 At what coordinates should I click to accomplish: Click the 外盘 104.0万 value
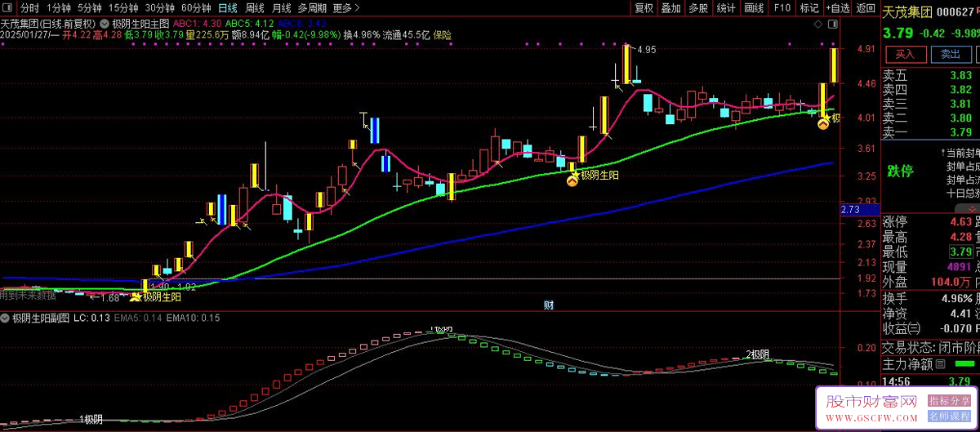(952, 282)
